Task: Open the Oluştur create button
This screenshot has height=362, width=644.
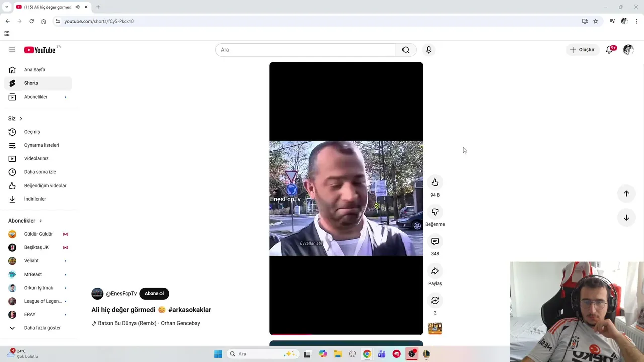Action: (x=582, y=50)
